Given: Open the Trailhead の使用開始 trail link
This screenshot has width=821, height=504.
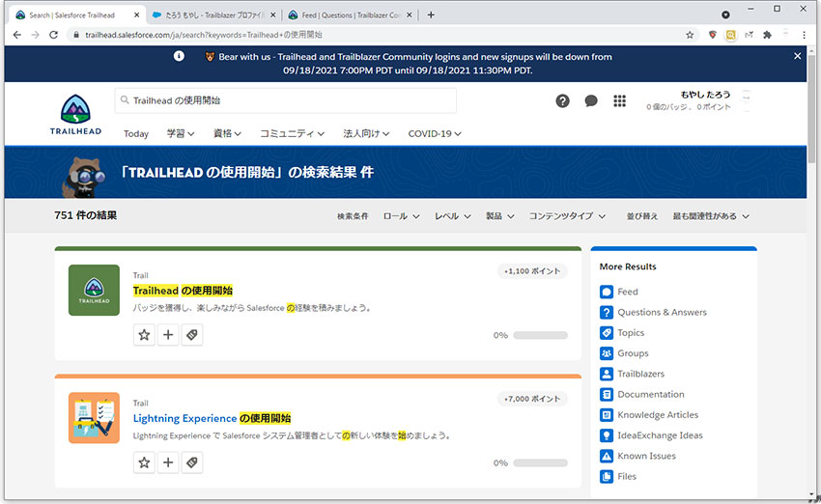Looking at the screenshot, I should point(183,291).
